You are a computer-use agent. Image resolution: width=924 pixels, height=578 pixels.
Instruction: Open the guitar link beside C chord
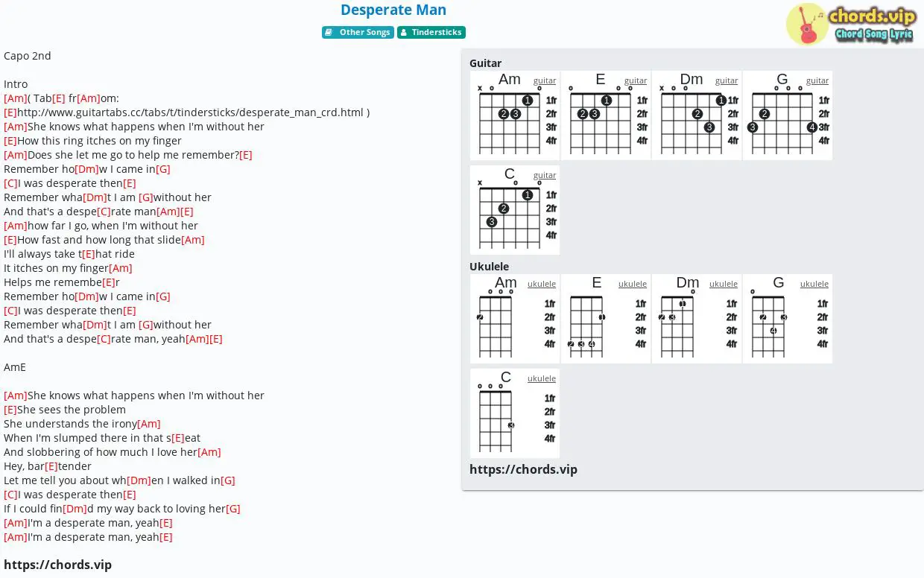coord(545,175)
